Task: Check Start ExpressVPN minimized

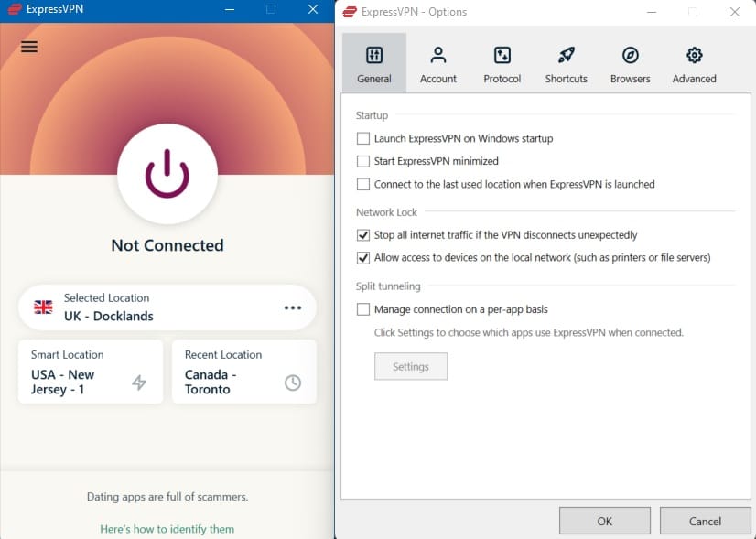Action: [x=363, y=161]
